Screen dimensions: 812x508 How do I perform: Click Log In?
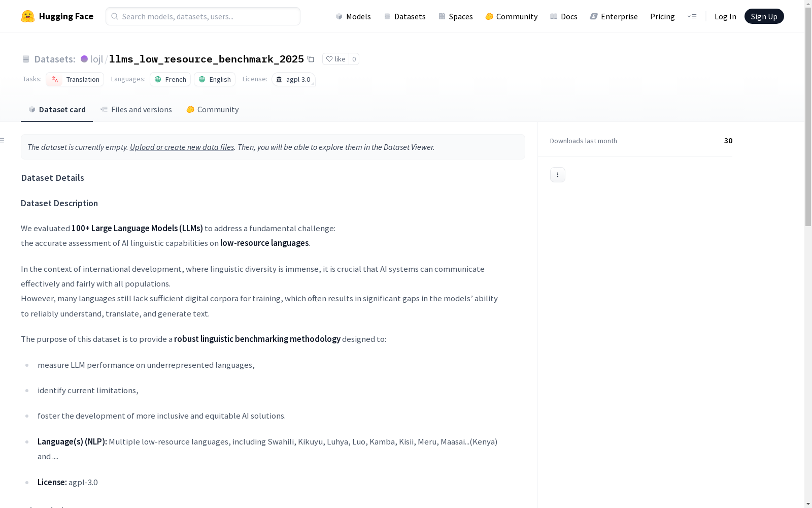[x=725, y=16]
